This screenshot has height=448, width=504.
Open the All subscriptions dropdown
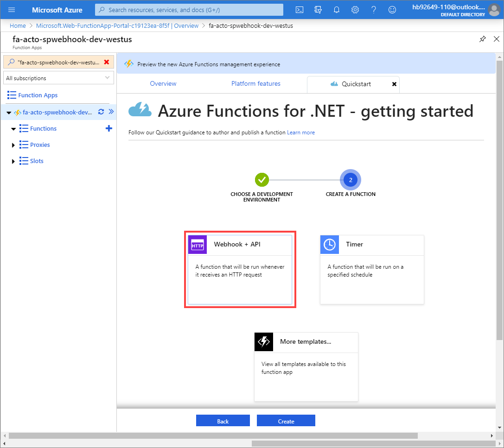click(58, 78)
